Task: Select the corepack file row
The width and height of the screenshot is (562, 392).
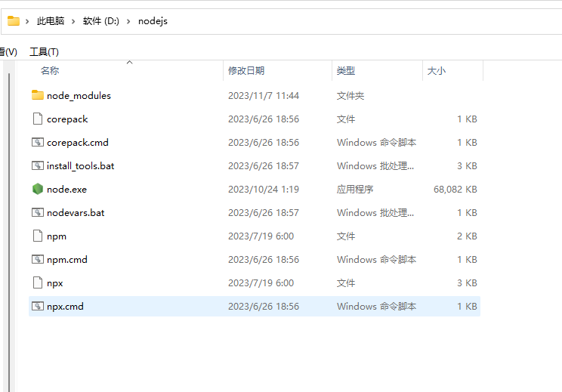Action: point(67,119)
